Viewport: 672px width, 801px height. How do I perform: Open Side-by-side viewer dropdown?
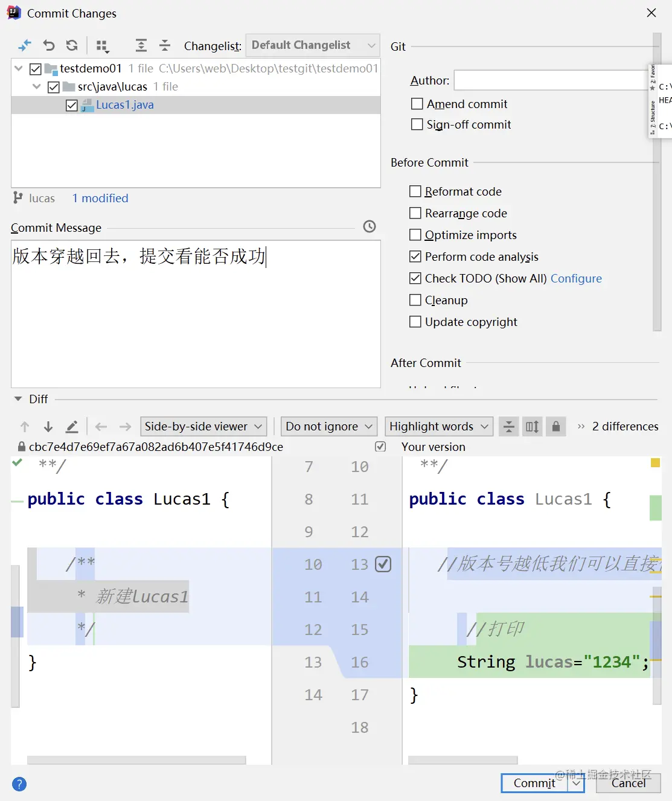coord(203,427)
